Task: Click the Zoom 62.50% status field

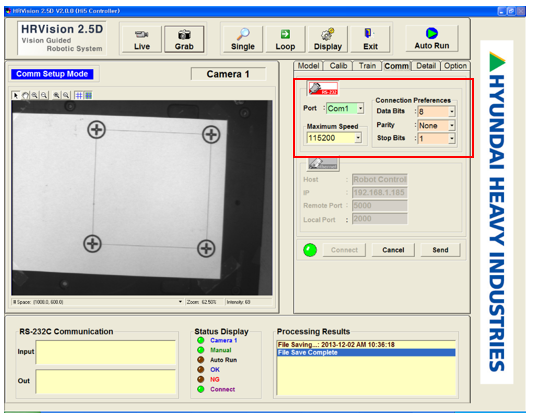Action: point(204,302)
